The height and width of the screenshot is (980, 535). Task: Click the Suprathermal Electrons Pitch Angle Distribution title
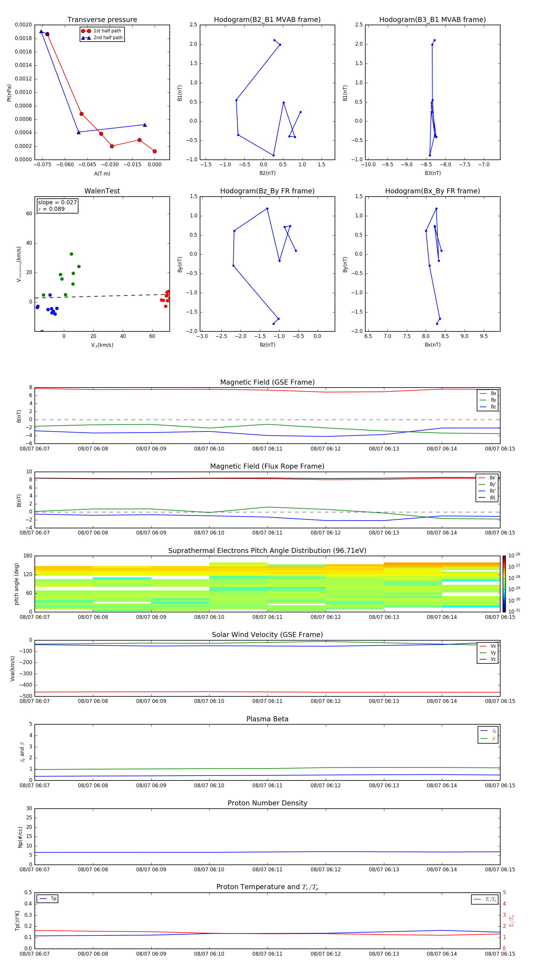[x=267, y=551]
